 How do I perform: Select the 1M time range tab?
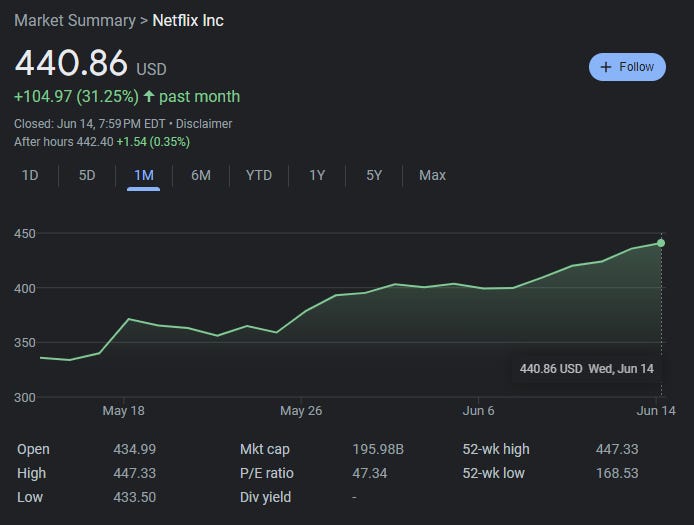[144, 175]
